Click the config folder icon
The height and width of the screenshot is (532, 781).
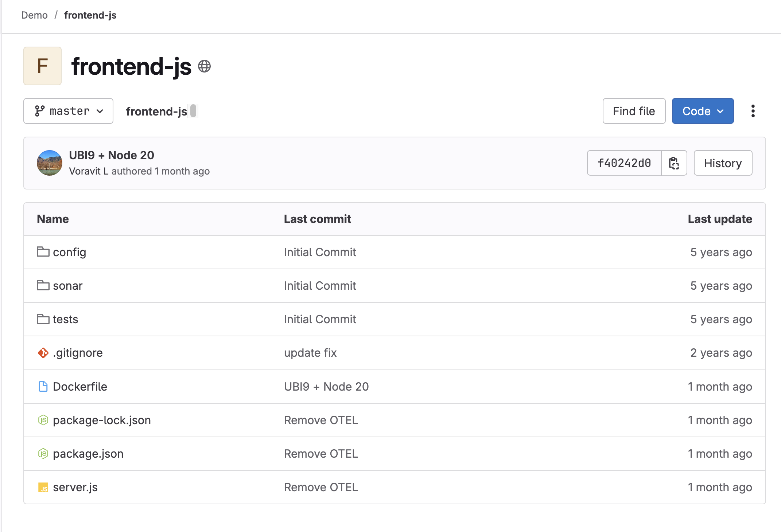click(x=43, y=252)
